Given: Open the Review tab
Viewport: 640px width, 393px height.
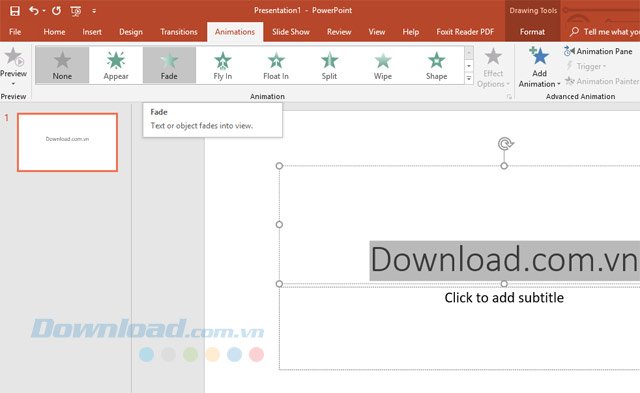Looking at the screenshot, I should pyautogui.click(x=339, y=32).
